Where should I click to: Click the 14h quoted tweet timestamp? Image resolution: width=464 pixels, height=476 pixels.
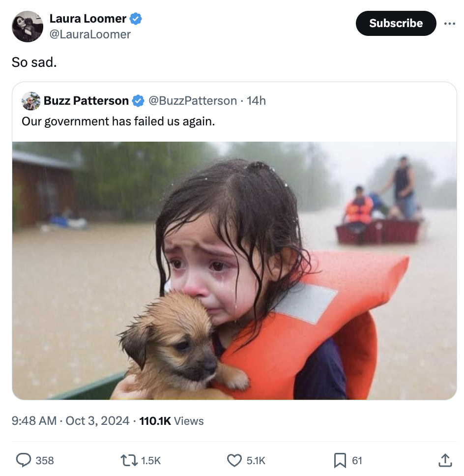256,101
